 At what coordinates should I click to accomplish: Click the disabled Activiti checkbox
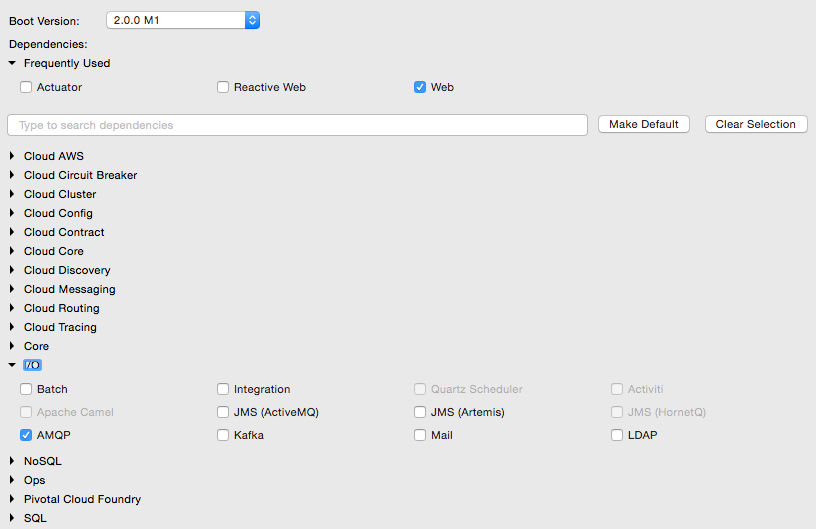617,389
